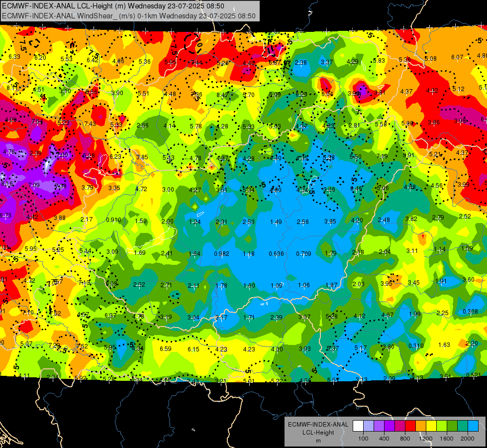Click the wind shear value 0.910
The width and height of the screenshot is (487, 448).
[114, 220]
